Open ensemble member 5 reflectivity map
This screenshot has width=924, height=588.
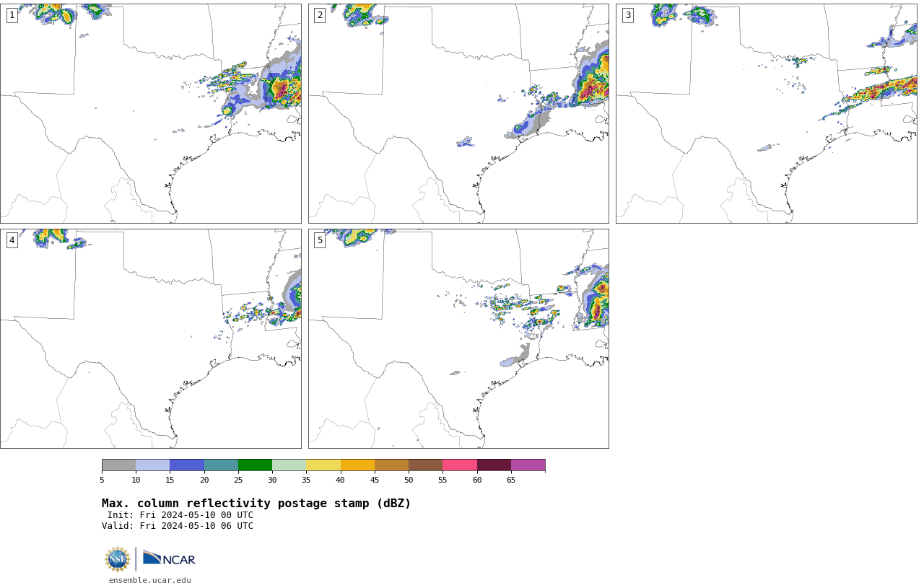(458, 338)
